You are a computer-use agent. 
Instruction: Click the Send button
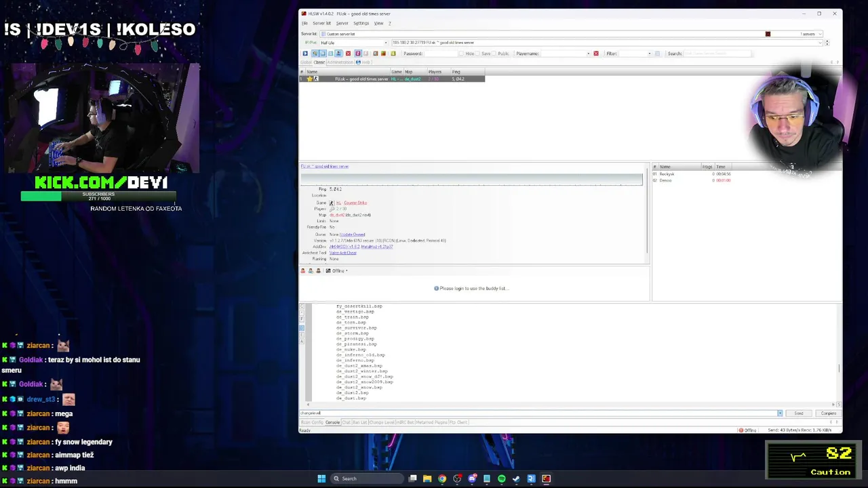(799, 413)
